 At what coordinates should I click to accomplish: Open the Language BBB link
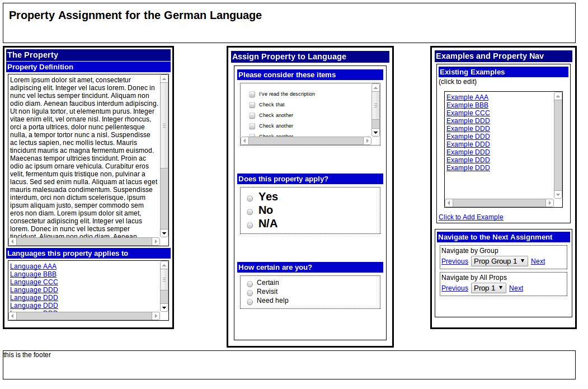point(33,274)
